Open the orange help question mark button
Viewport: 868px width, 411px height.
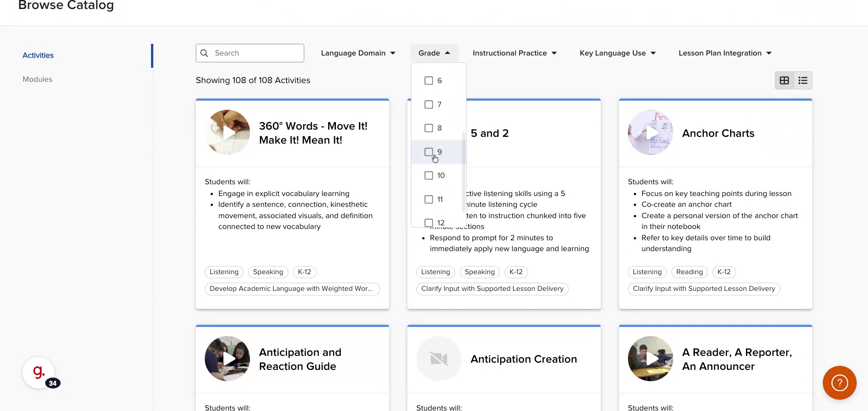(840, 383)
